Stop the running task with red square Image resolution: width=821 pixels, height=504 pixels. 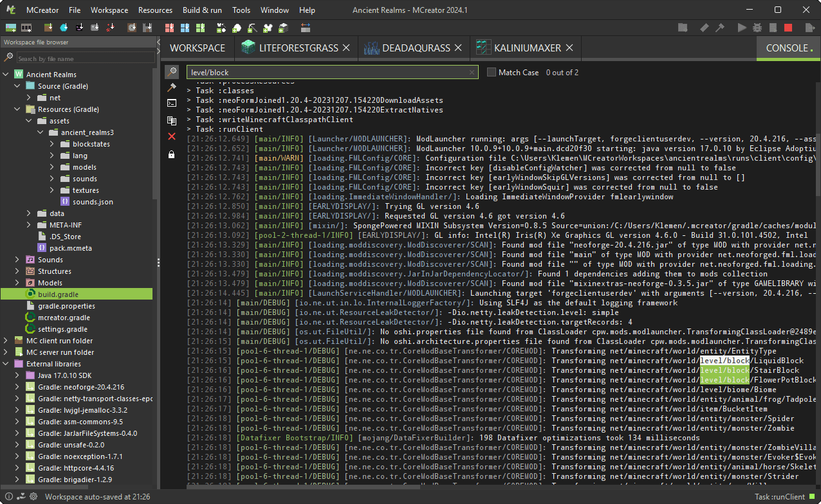(x=788, y=28)
